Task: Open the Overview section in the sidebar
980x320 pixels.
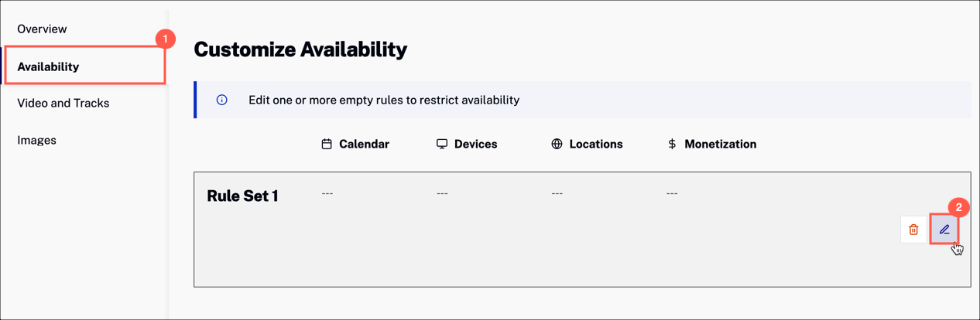Action: (42, 29)
